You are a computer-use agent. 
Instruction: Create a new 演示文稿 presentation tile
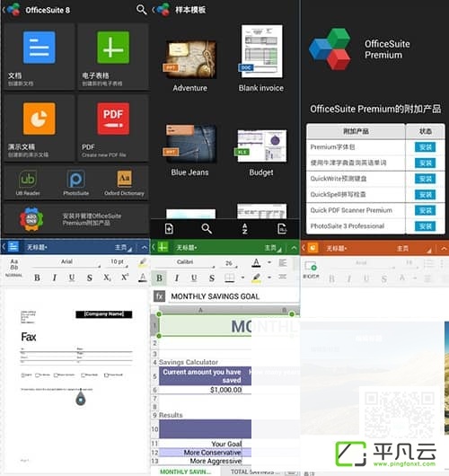39,128
